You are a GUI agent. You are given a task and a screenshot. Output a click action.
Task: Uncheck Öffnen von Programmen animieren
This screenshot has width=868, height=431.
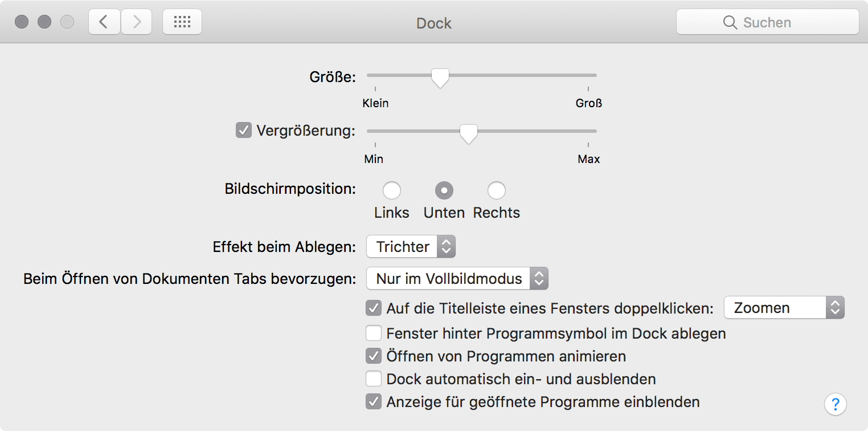374,356
